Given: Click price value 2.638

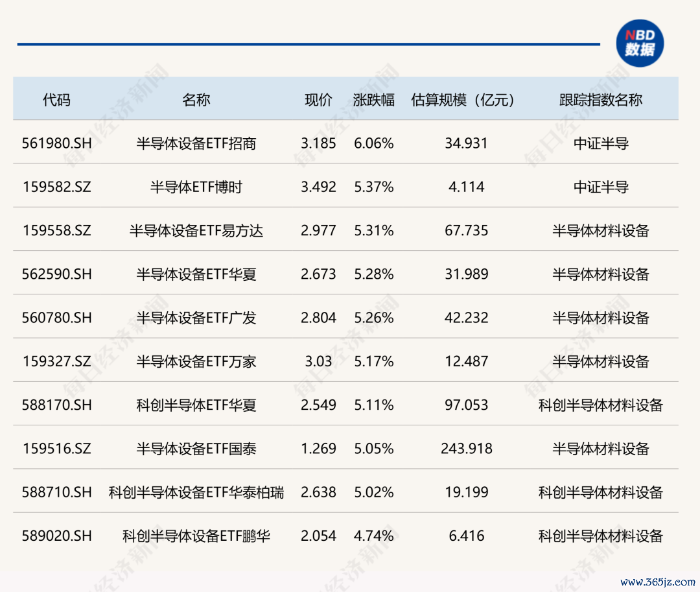Looking at the screenshot, I should pos(318,492).
